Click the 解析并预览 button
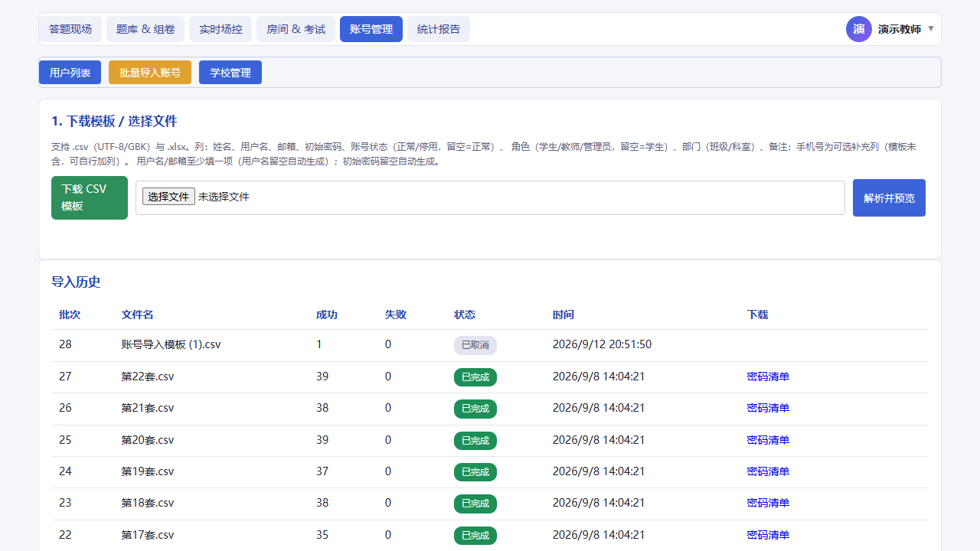The height and width of the screenshot is (551, 980). (x=889, y=197)
